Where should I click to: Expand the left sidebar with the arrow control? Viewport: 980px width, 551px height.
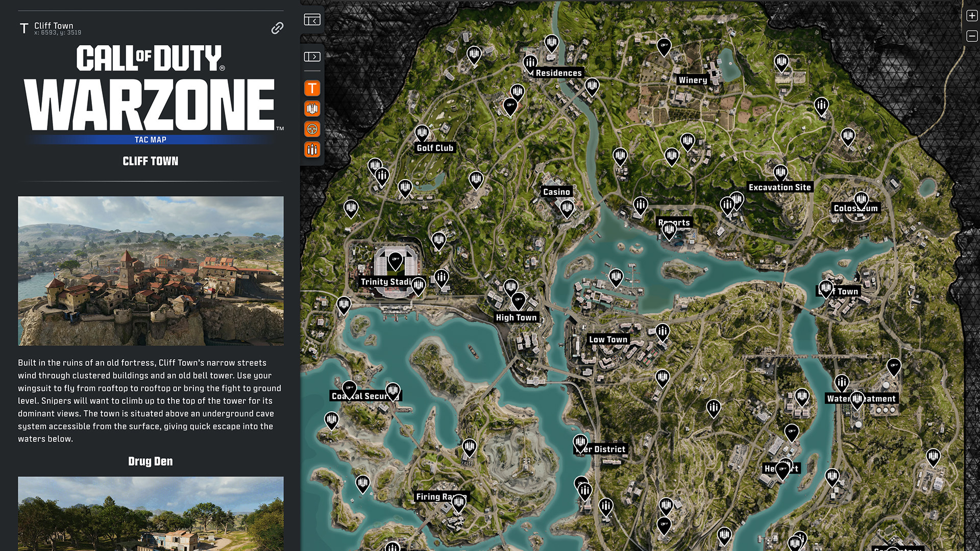(312, 58)
